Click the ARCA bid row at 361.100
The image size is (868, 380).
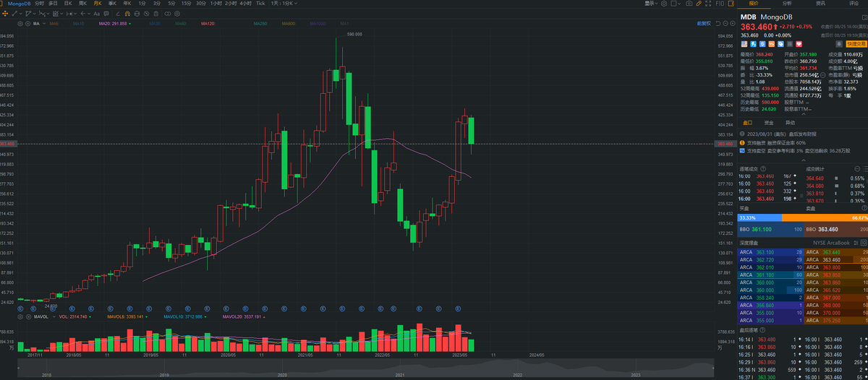pyautogui.click(x=771, y=275)
